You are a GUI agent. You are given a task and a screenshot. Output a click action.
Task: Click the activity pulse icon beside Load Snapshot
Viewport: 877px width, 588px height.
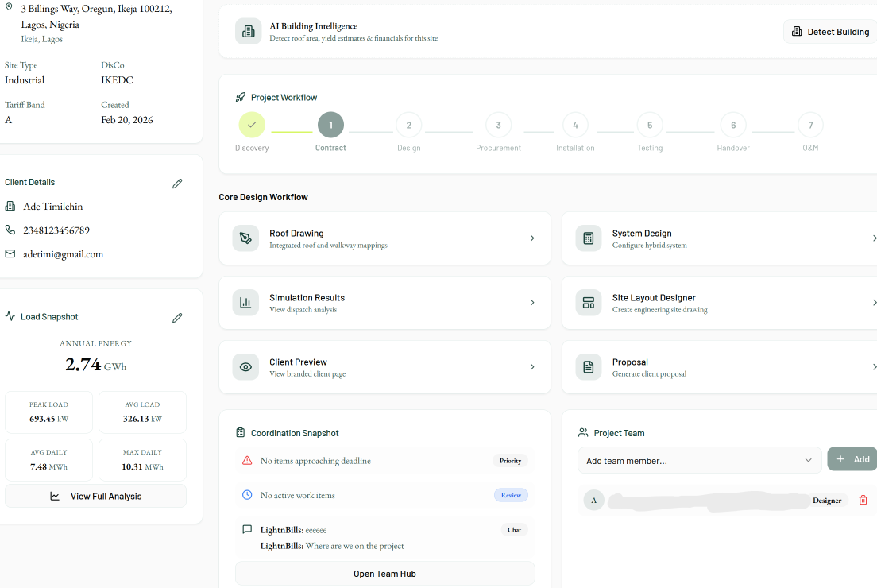[x=10, y=316]
